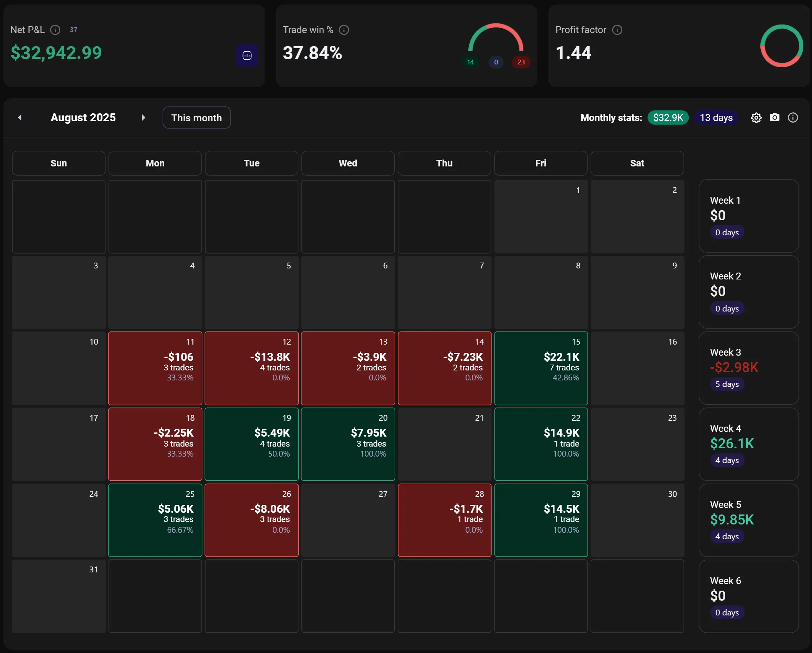Click the 37 trades count badge

pyautogui.click(x=73, y=30)
